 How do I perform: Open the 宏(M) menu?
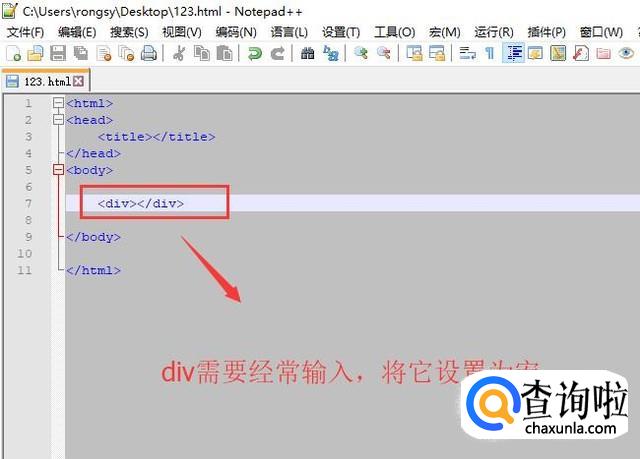[x=444, y=32]
